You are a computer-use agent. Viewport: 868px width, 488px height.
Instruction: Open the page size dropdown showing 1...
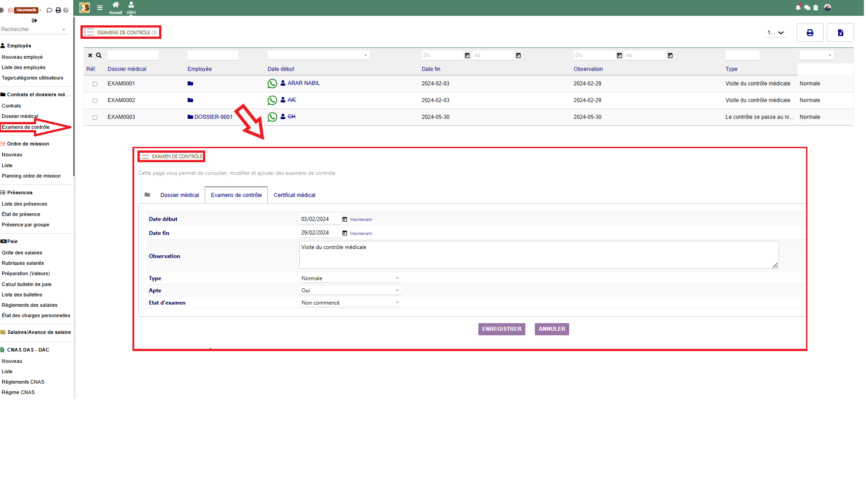click(x=775, y=33)
